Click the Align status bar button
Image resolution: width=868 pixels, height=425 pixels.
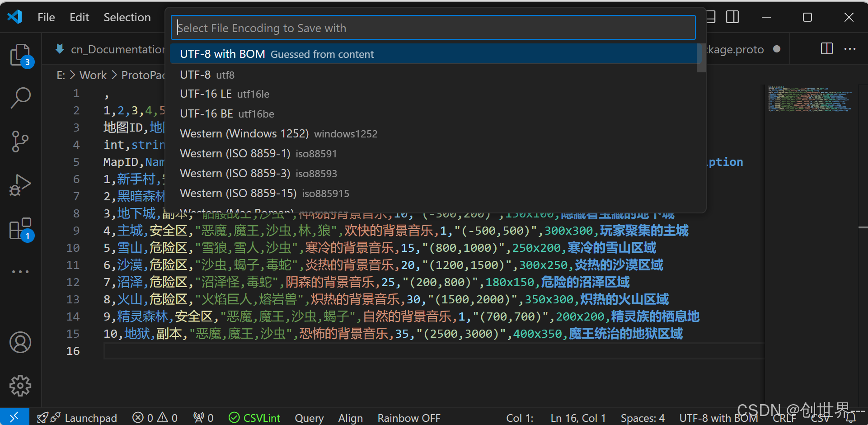(350, 418)
